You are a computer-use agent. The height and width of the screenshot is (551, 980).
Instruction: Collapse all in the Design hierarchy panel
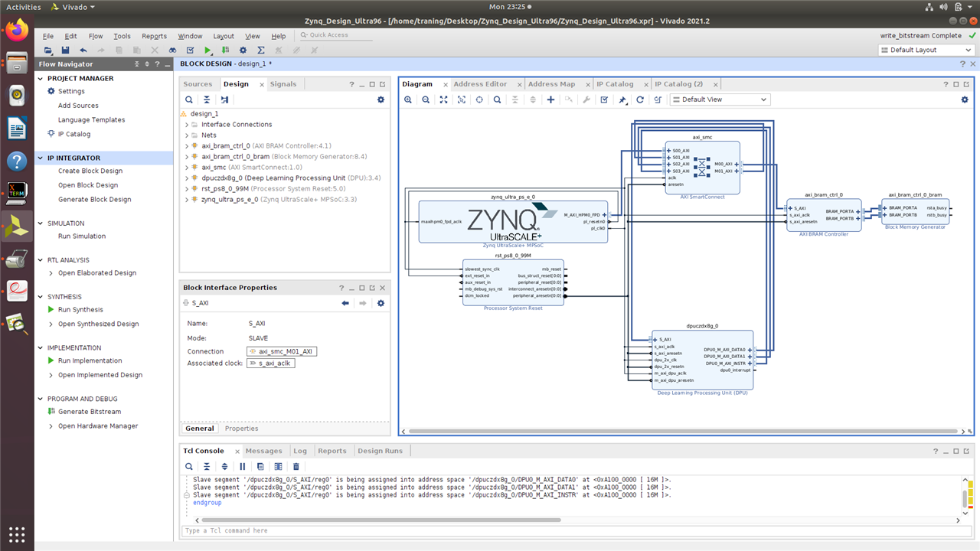(207, 99)
